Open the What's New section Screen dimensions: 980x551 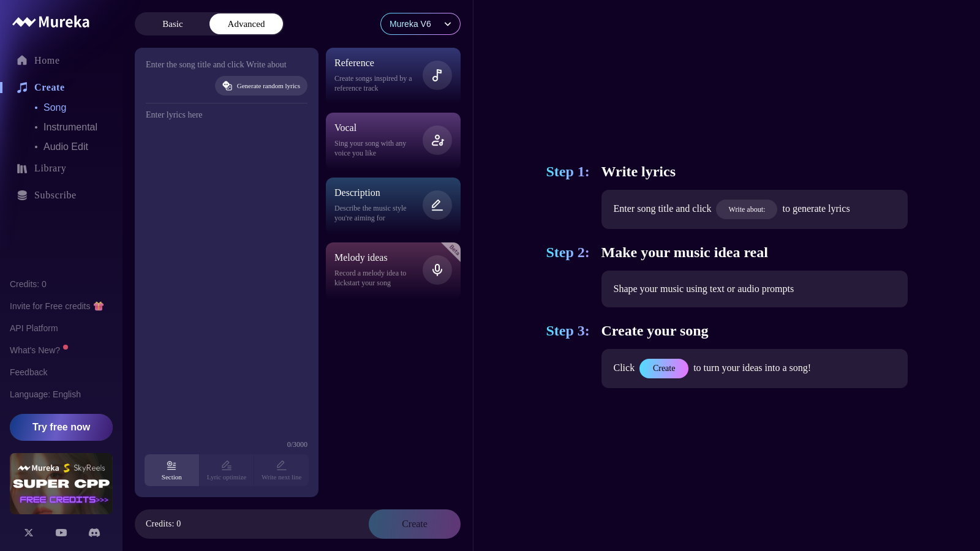coord(34,350)
